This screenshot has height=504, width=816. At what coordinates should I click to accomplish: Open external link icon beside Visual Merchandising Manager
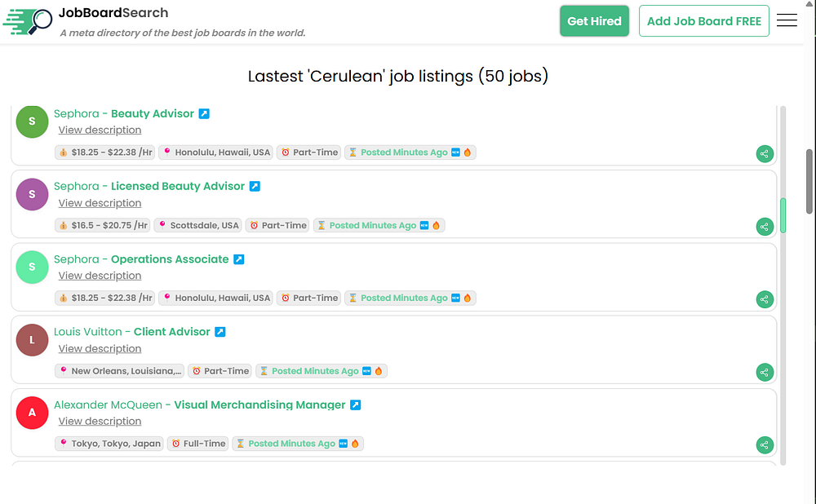point(356,405)
